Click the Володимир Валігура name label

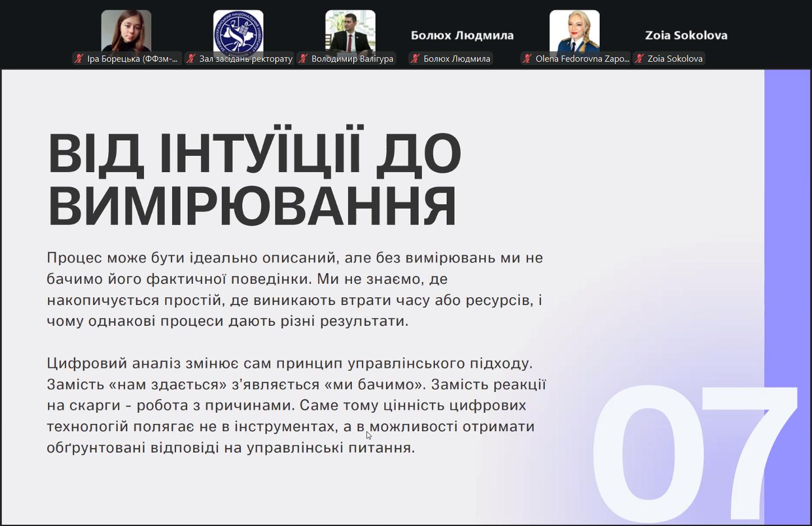(352, 59)
